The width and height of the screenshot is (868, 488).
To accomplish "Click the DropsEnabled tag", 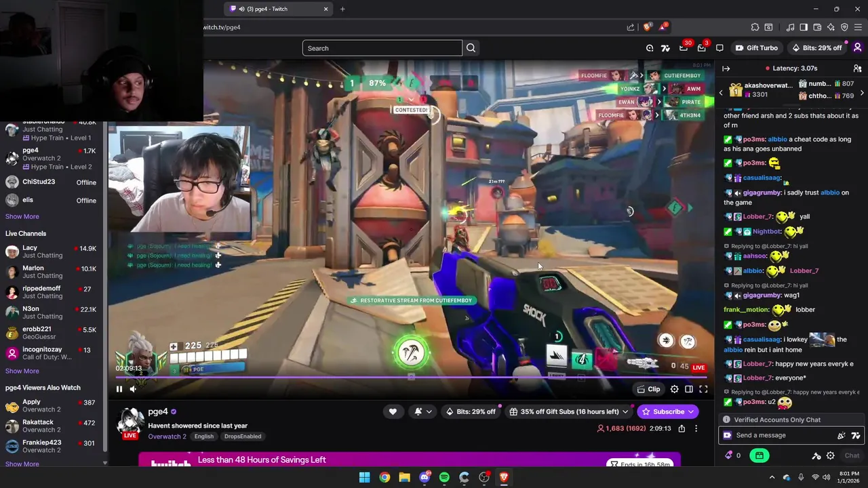I will 243,436.
